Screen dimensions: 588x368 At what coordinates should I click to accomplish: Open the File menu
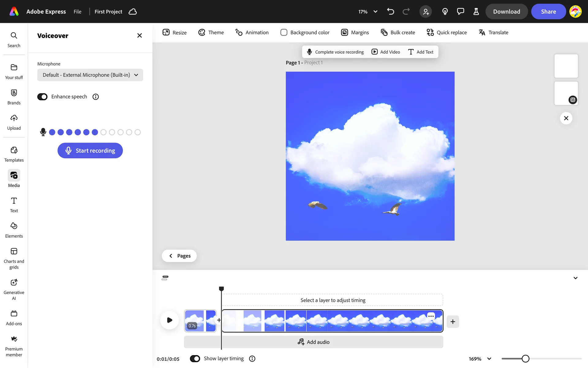pos(77,12)
